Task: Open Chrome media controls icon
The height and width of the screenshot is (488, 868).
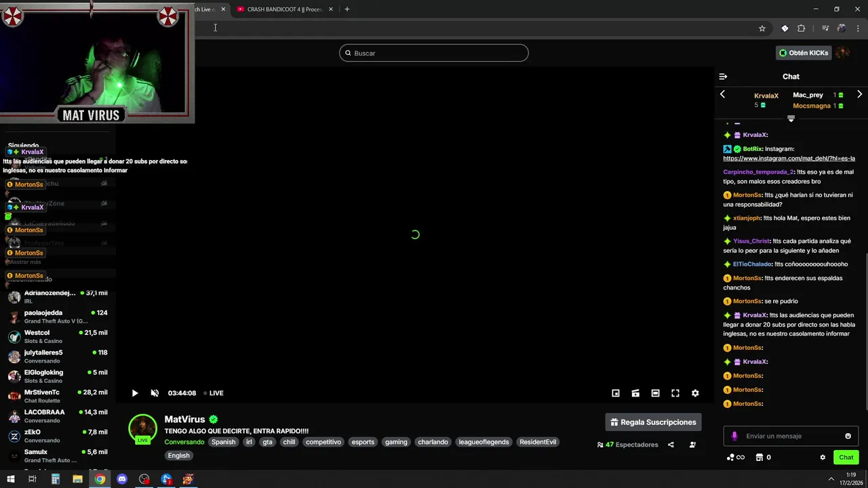Action: click(x=825, y=28)
